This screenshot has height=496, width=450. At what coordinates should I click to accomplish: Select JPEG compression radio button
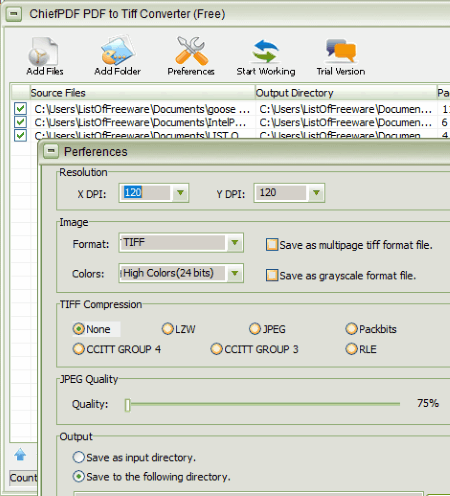255,329
